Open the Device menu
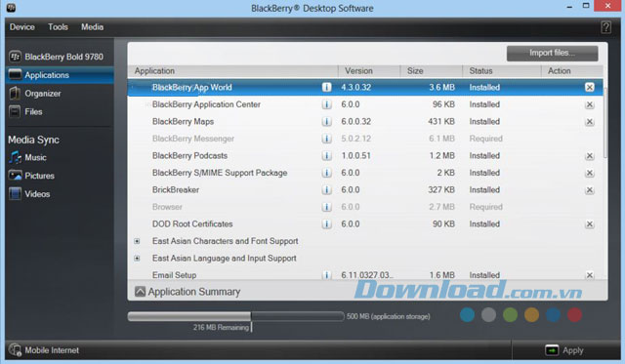 [21, 27]
